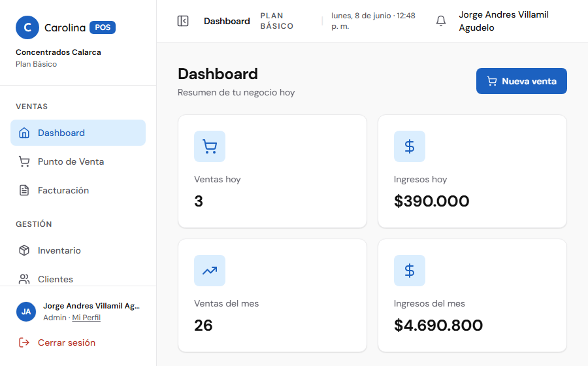
Task: Open Facturación from the sidebar
Action: click(x=78, y=190)
